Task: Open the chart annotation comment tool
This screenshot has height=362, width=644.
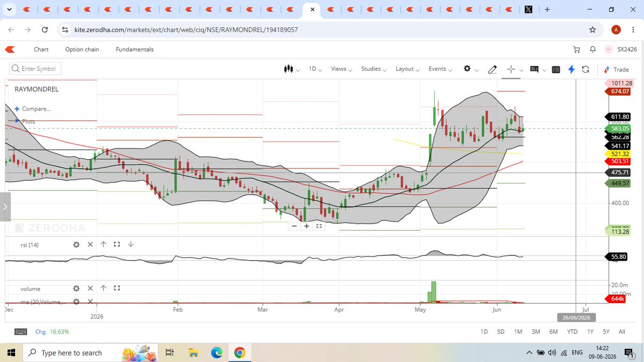Action: (x=534, y=69)
